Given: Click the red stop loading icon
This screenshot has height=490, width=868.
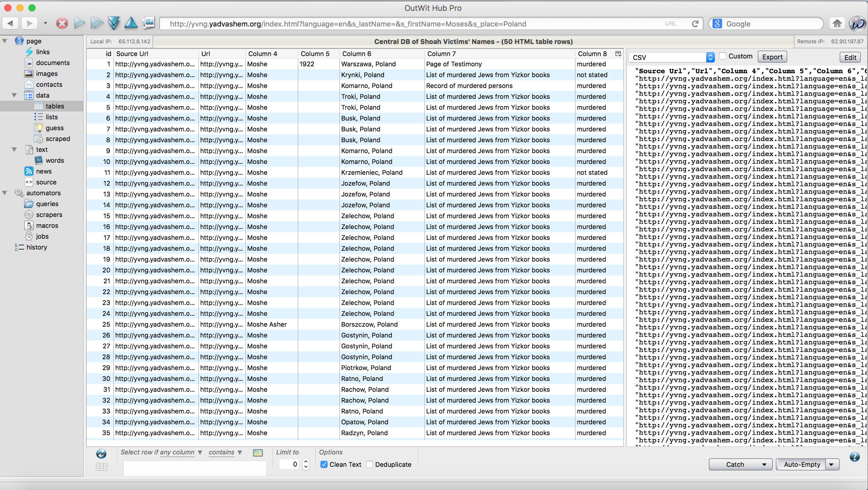Looking at the screenshot, I should point(62,24).
